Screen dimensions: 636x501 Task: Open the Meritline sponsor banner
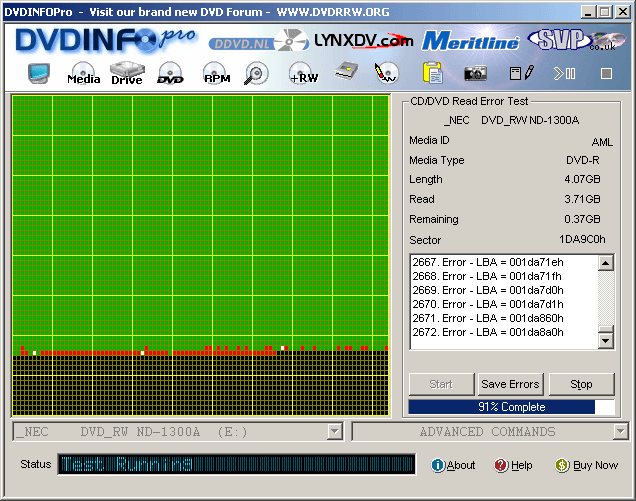pyautogui.click(x=471, y=41)
